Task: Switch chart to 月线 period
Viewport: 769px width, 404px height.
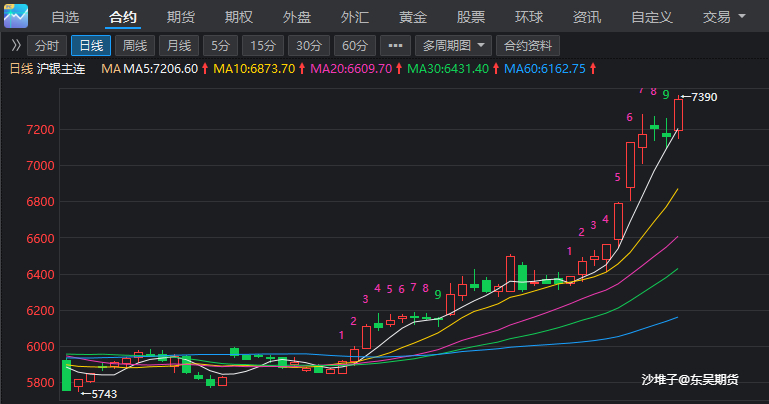Action: click(179, 46)
